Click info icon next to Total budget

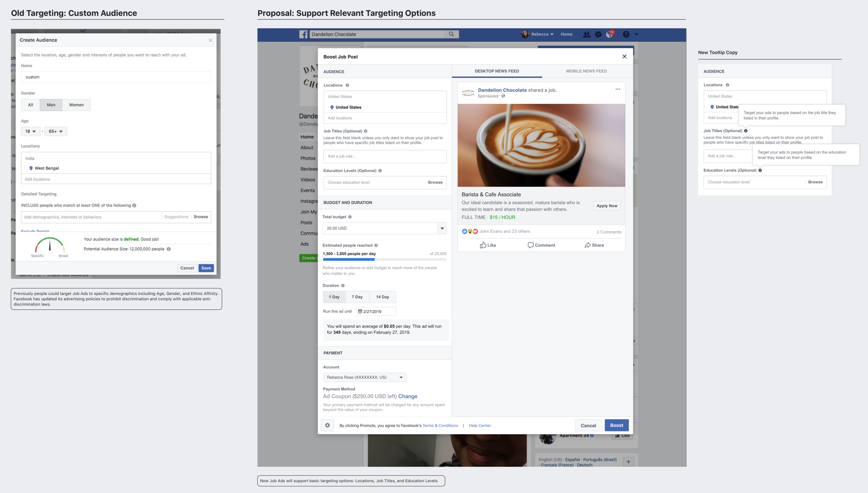350,217
